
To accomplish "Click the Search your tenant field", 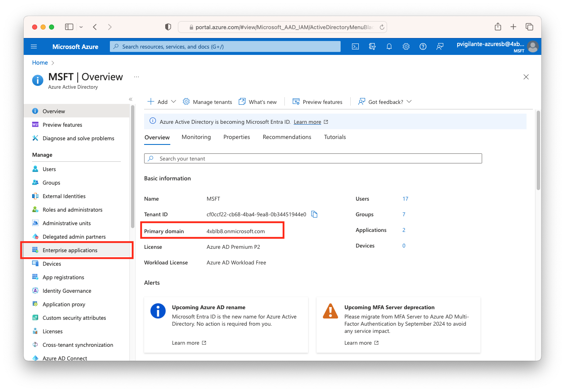I will (x=313, y=158).
